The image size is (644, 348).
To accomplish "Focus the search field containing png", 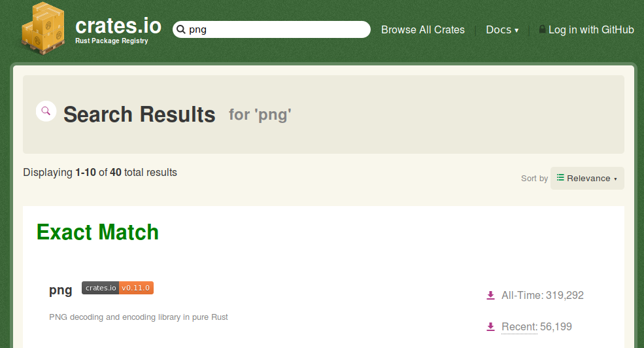I will [x=271, y=29].
